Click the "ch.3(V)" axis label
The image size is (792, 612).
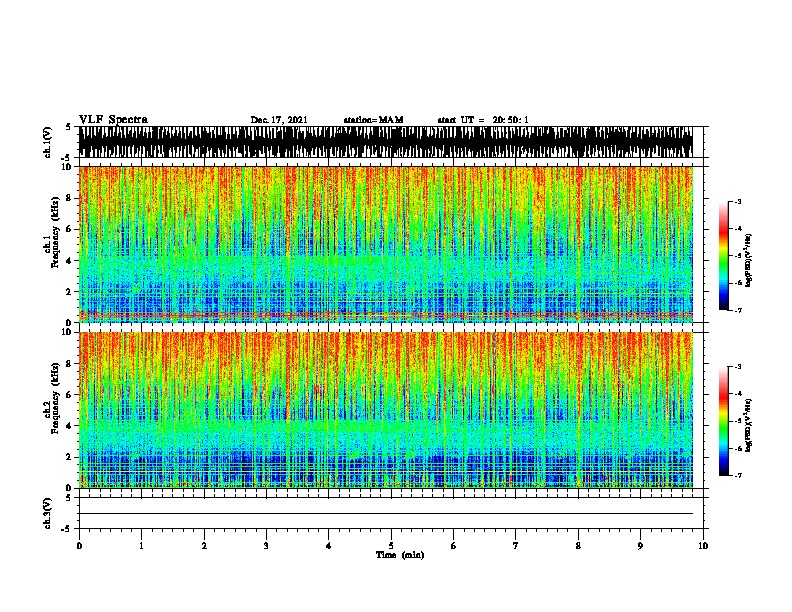click(47, 513)
